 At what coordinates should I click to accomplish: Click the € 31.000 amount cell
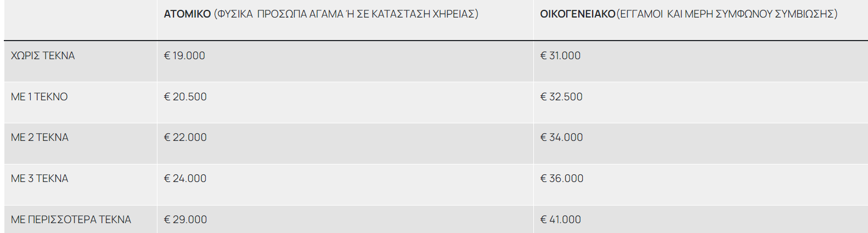coord(560,56)
